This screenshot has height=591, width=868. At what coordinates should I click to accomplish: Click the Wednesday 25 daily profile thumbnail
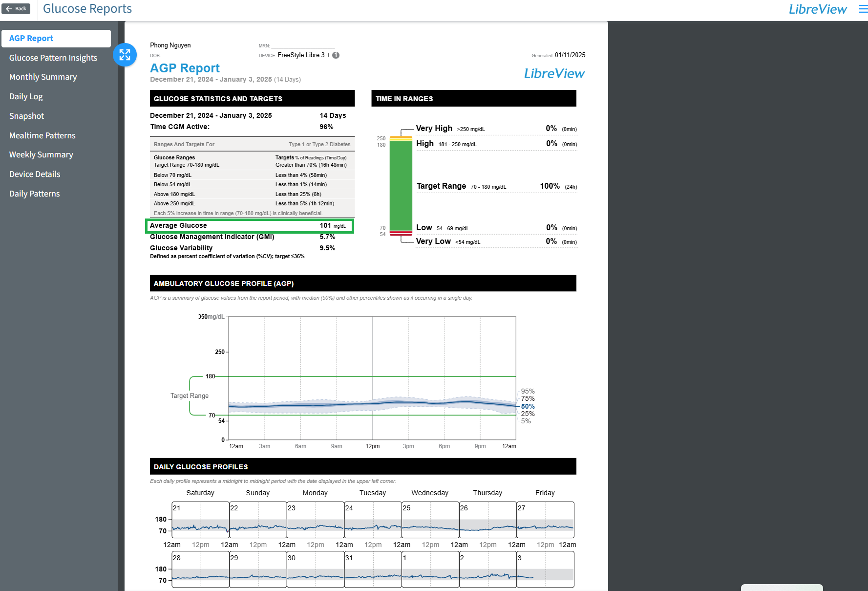[430, 520]
